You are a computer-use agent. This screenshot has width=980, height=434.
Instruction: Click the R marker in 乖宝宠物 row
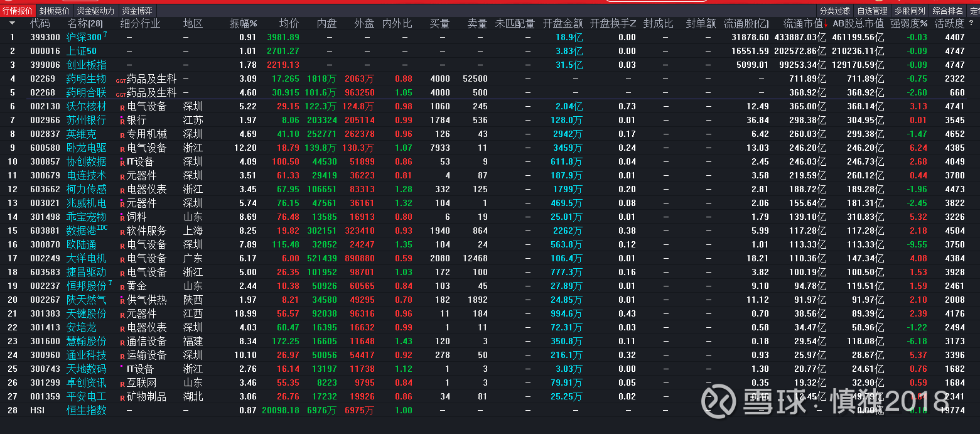click(122, 218)
